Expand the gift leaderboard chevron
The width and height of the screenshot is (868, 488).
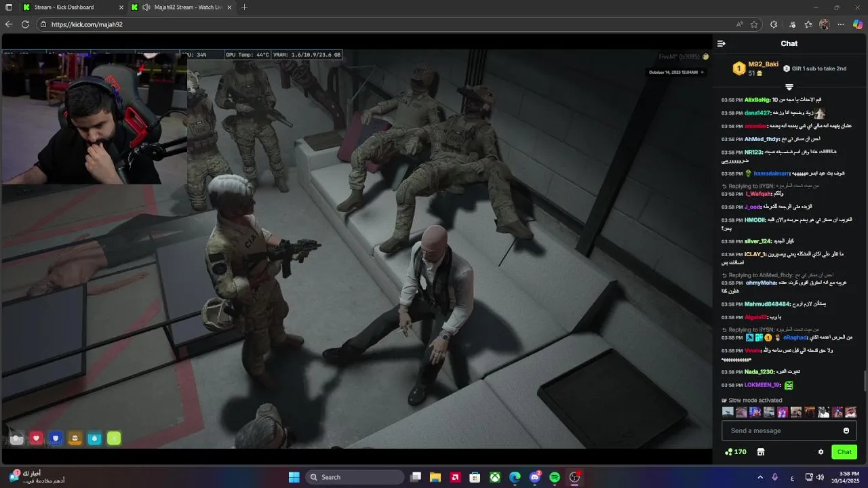[x=789, y=87]
